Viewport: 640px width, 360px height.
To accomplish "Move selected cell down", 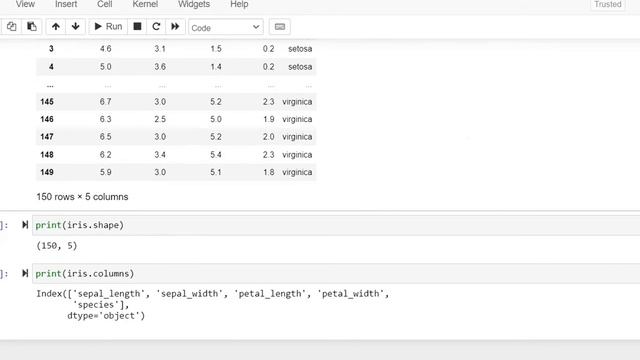I will 76,27.
